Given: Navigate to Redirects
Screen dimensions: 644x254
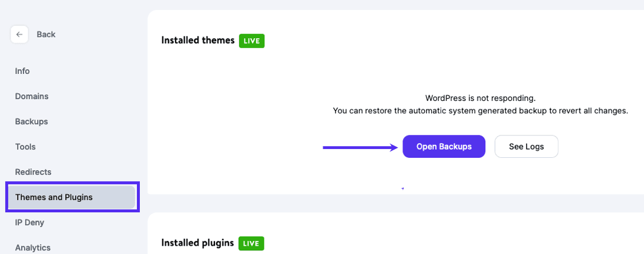Looking at the screenshot, I should (33, 172).
